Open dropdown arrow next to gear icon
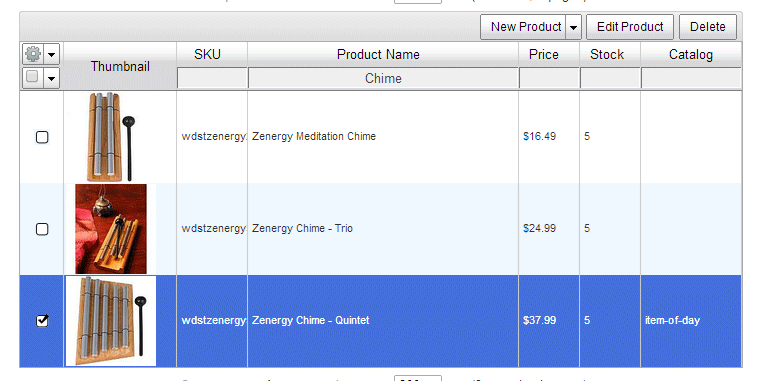The image size is (758, 381). coord(52,54)
